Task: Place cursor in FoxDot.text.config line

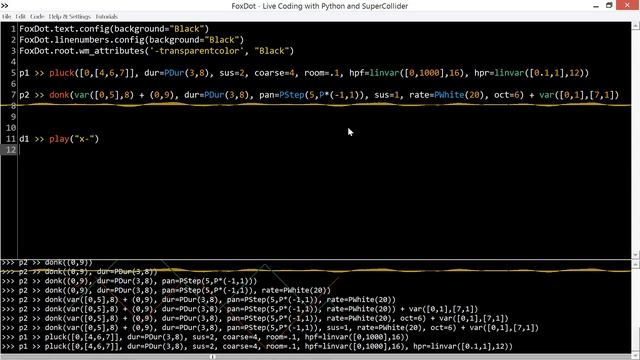Action: click(114, 29)
